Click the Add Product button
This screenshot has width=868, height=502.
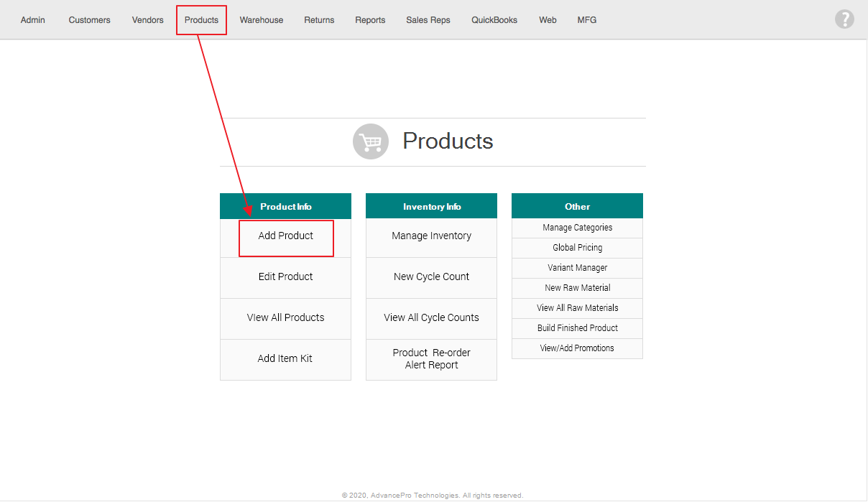click(286, 236)
